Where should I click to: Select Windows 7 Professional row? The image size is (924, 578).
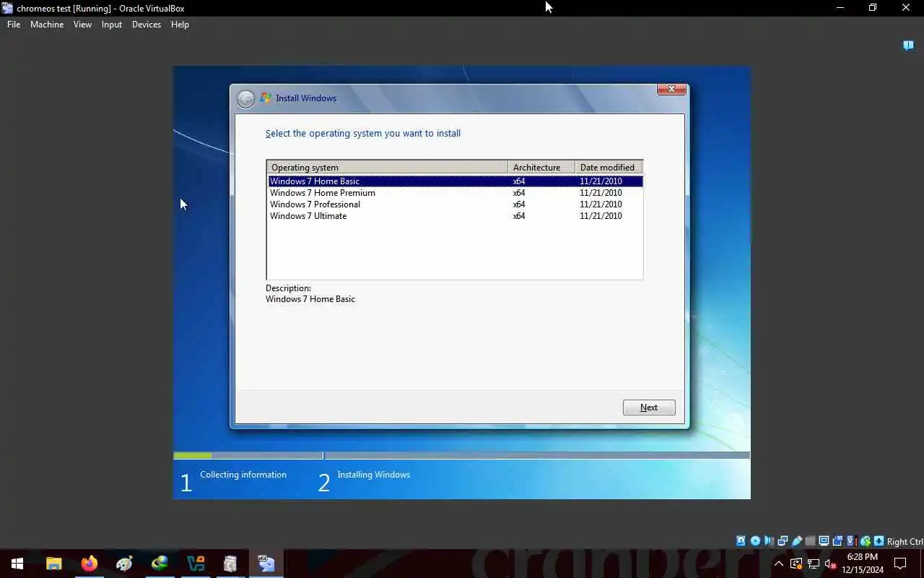pos(455,204)
